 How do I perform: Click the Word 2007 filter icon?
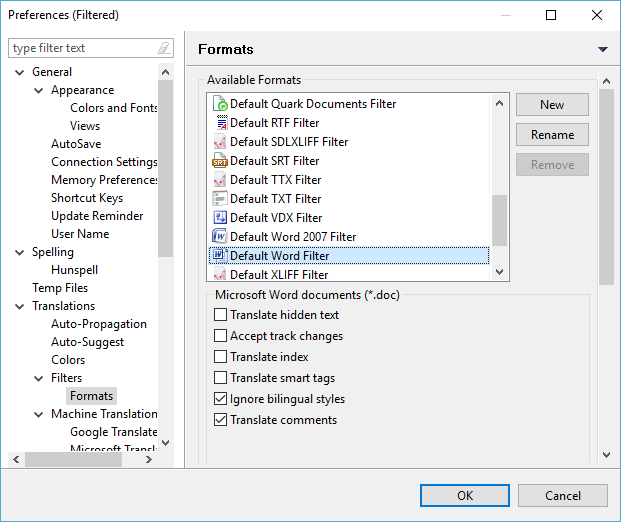[x=219, y=236]
